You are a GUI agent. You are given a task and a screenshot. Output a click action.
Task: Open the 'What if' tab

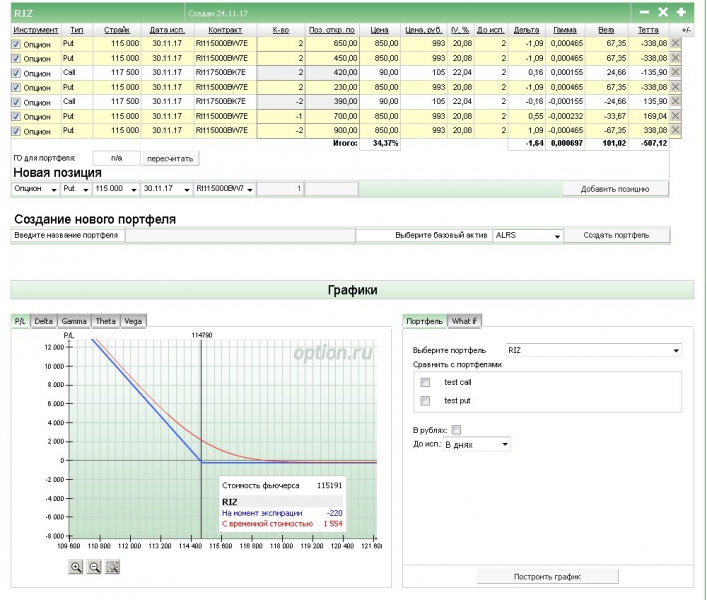pos(464,321)
